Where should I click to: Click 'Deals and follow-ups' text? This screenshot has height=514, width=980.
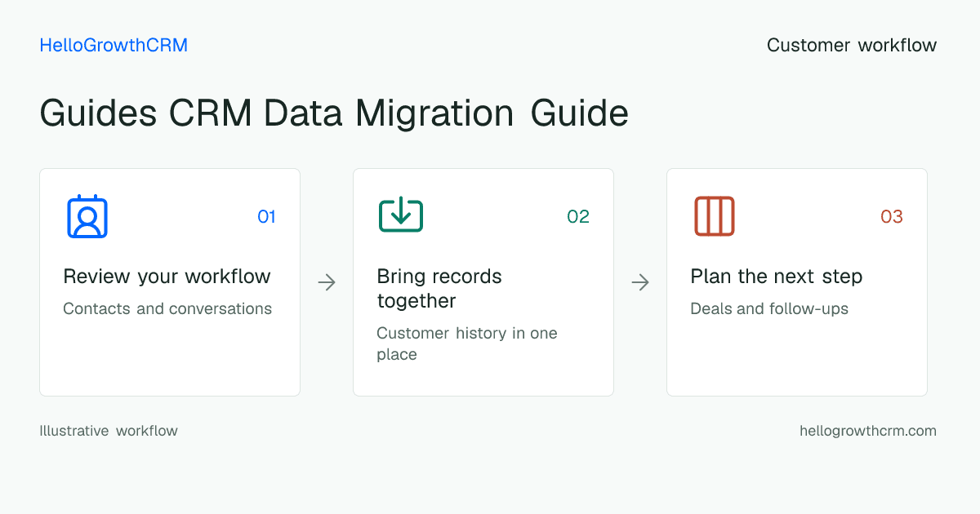tap(769, 309)
